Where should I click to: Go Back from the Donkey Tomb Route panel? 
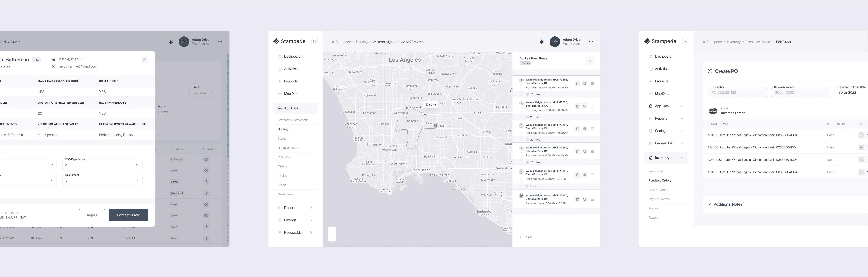coord(526,237)
